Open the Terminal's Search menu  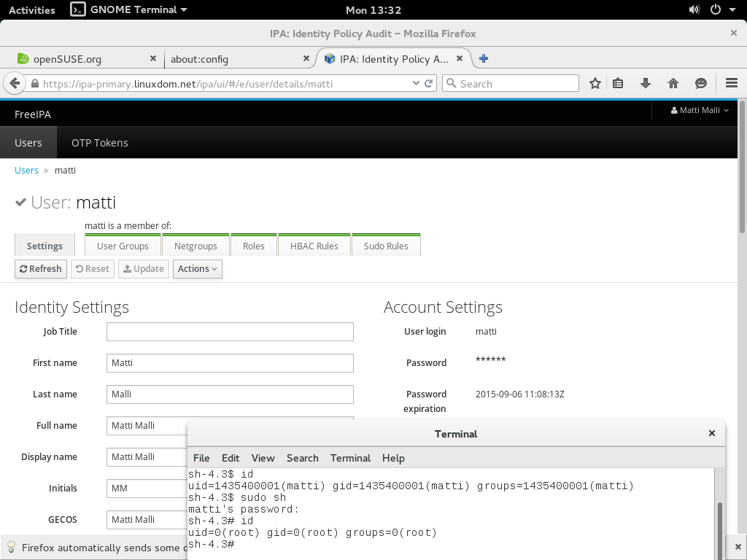[x=302, y=458]
